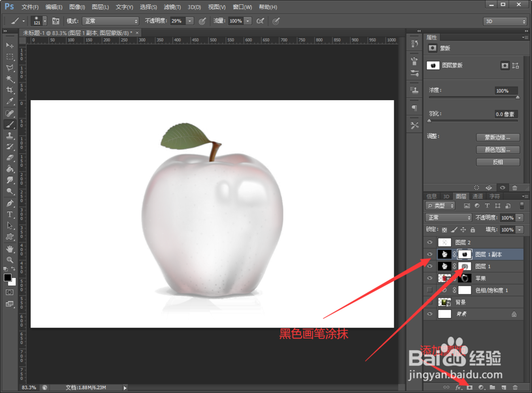The width and height of the screenshot is (532, 393).
Task: Open the brush 模式 blend dropdown
Action: click(x=111, y=21)
